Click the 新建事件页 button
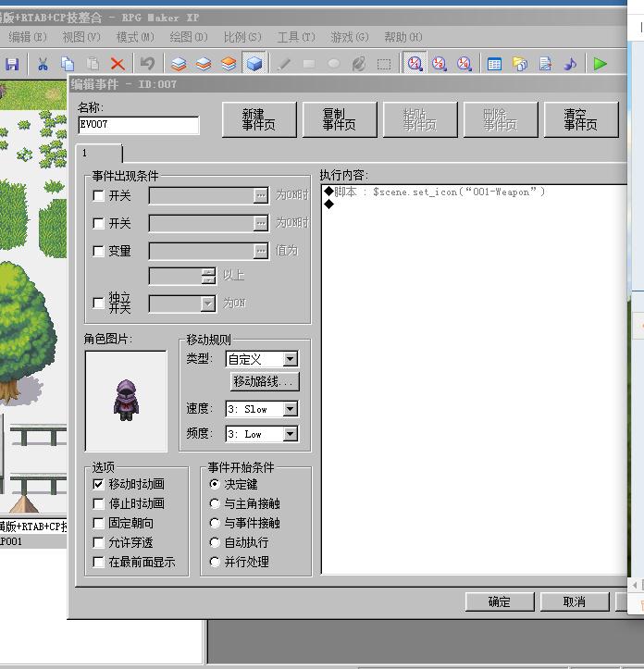 click(259, 119)
